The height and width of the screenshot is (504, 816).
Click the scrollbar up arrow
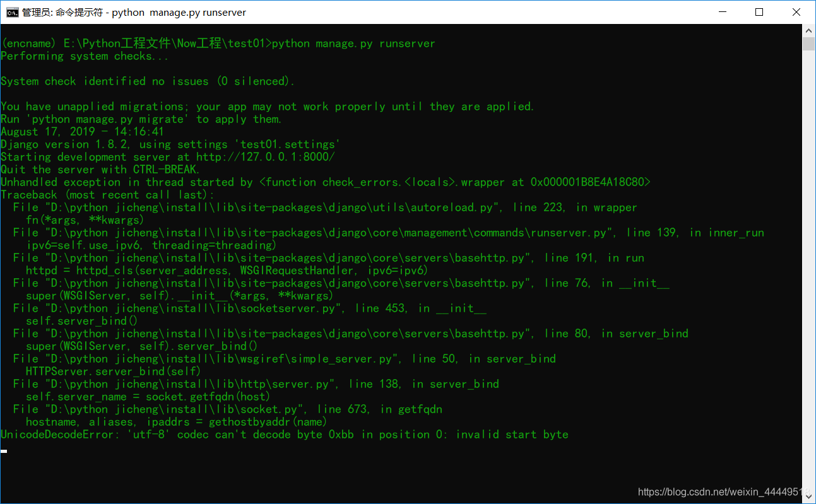coord(808,30)
